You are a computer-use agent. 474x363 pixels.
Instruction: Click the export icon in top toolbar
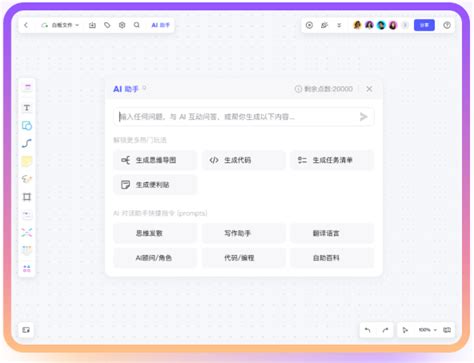click(x=92, y=25)
